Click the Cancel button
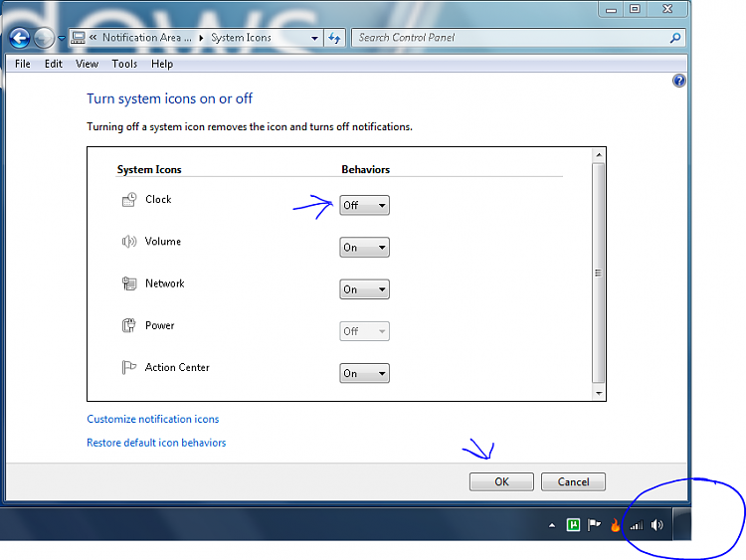 573,482
